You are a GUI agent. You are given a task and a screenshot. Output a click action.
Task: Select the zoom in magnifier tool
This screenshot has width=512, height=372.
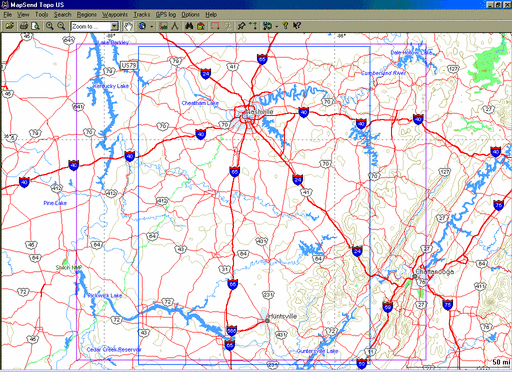[x=50, y=26]
